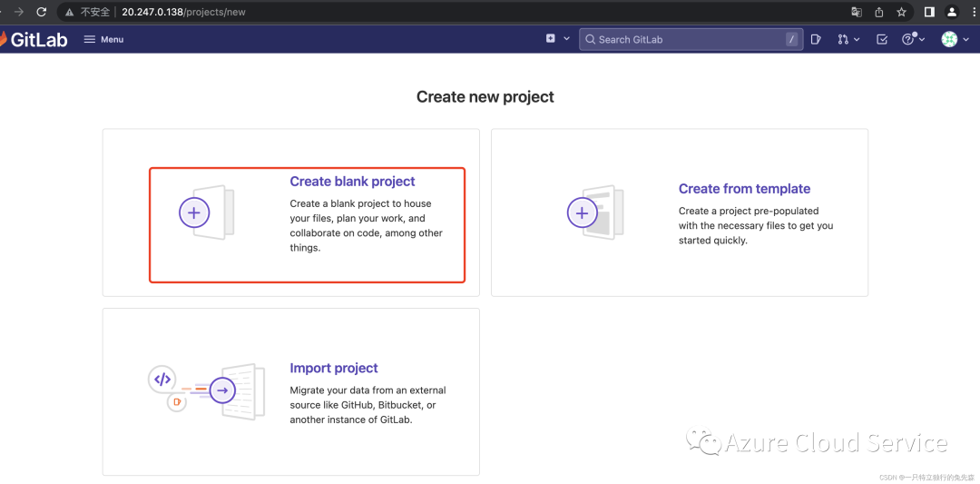Focus the Search GitLab field
This screenshot has width=980, height=484.
point(691,39)
